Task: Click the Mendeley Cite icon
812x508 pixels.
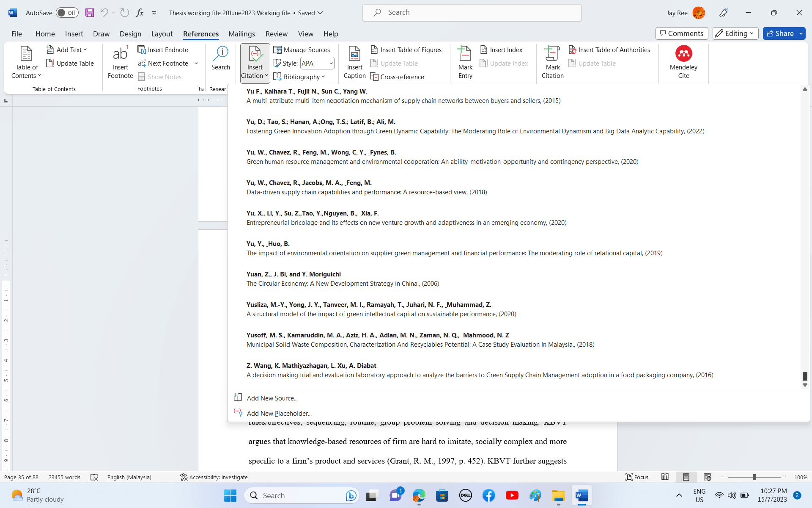Action: 683,54
